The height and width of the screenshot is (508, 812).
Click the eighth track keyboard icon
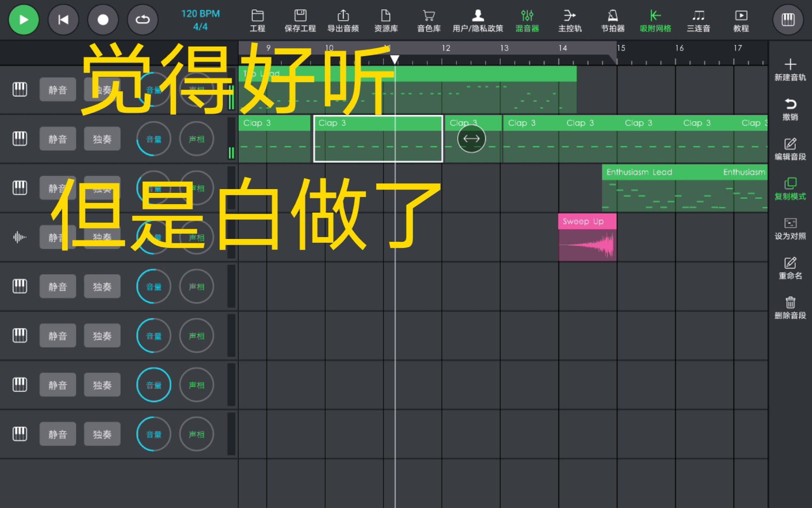click(20, 434)
